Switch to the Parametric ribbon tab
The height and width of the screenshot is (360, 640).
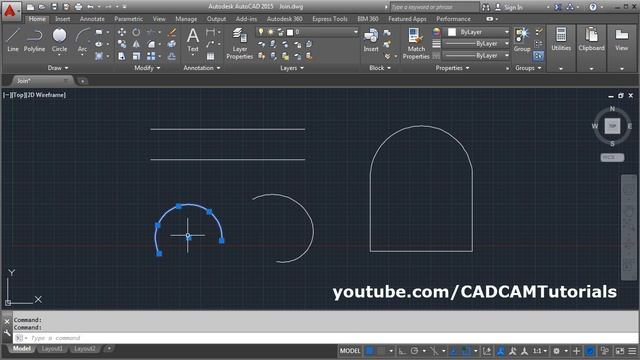tap(129, 19)
